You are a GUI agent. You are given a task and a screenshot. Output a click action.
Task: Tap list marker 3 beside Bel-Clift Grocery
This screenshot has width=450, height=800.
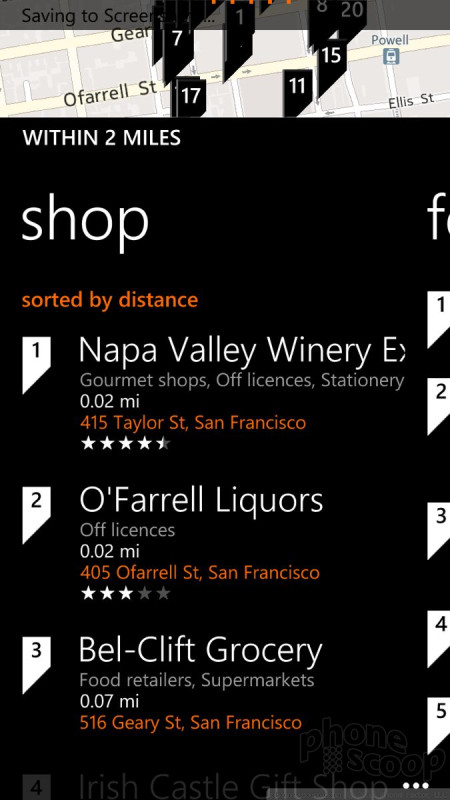36,665
